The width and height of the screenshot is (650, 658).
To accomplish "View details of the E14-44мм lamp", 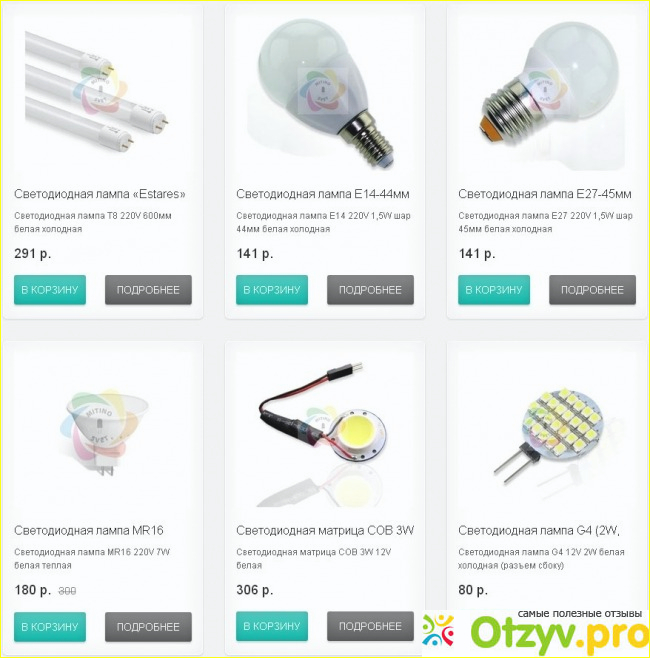I will coord(370,290).
